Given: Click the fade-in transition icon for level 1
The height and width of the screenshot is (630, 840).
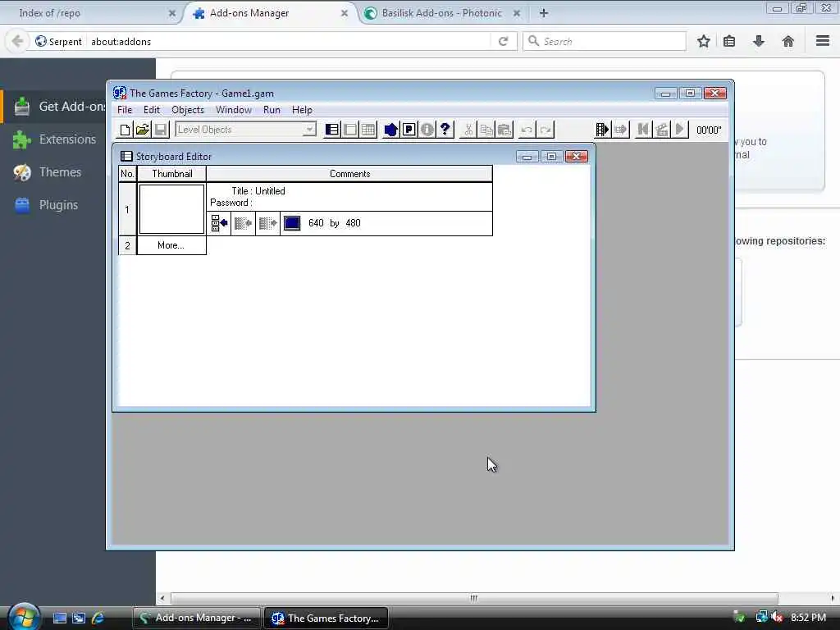Looking at the screenshot, I should (243, 223).
